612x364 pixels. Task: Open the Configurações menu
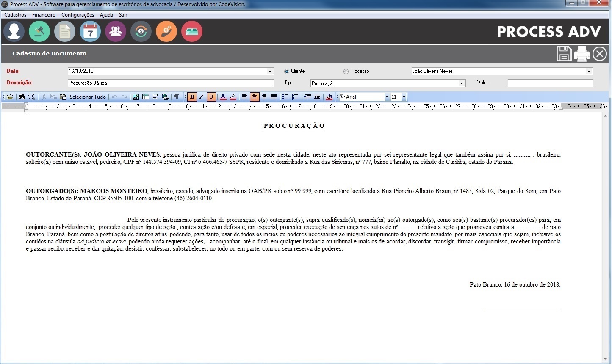coord(78,15)
